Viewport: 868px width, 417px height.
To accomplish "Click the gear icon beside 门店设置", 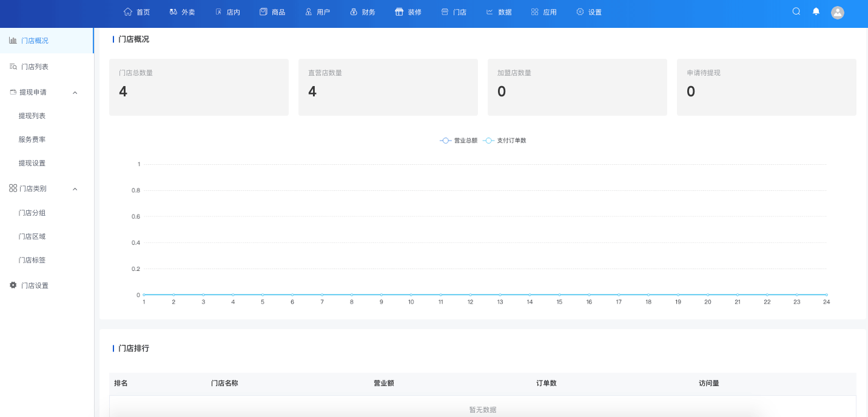I will pos(13,285).
